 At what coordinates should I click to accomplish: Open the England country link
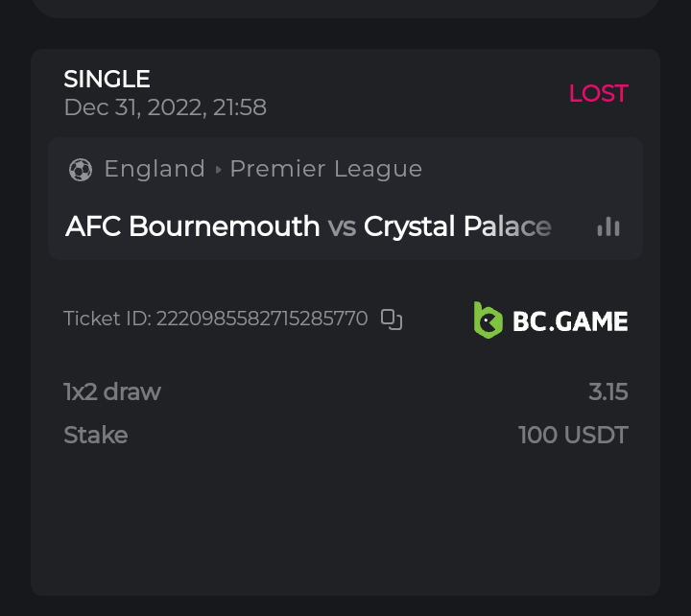[x=155, y=169]
